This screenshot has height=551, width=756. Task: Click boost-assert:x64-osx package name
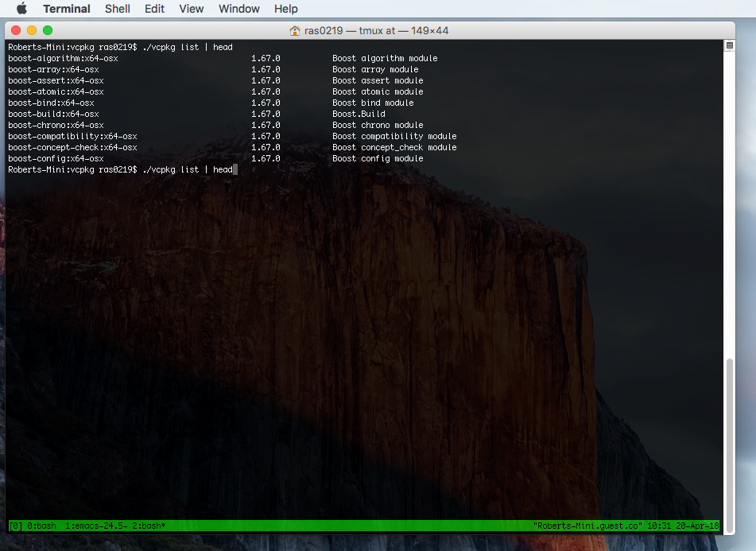(x=56, y=80)
